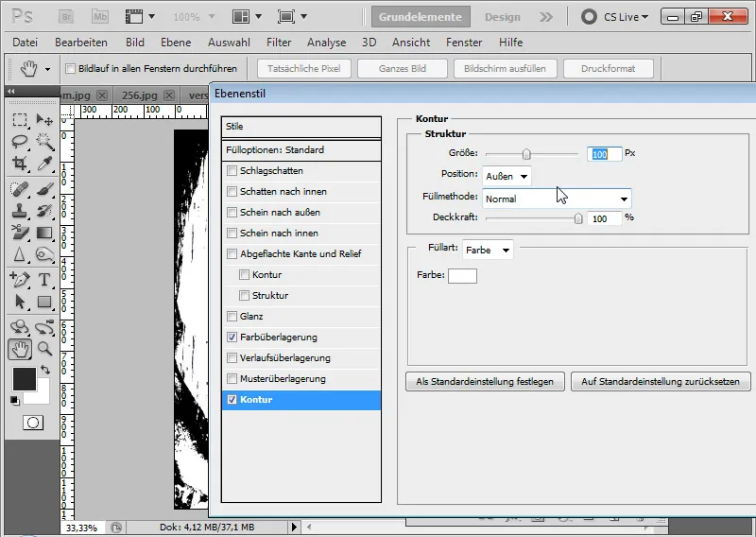This screenshot has width=756, height=537.
Task: Select the Eraser tool
Action: pos(20,233)
